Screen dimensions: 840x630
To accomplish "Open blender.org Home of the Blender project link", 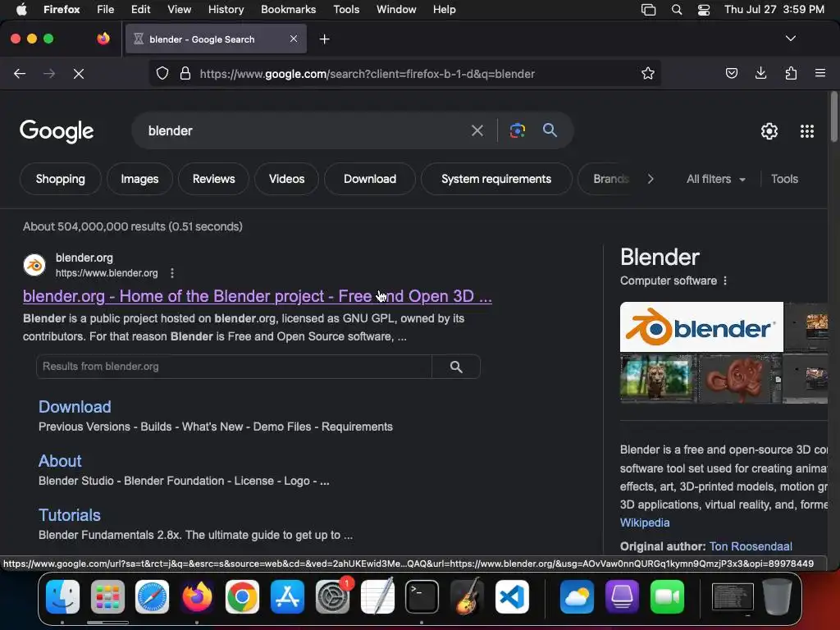I will [x=257, y=296].
